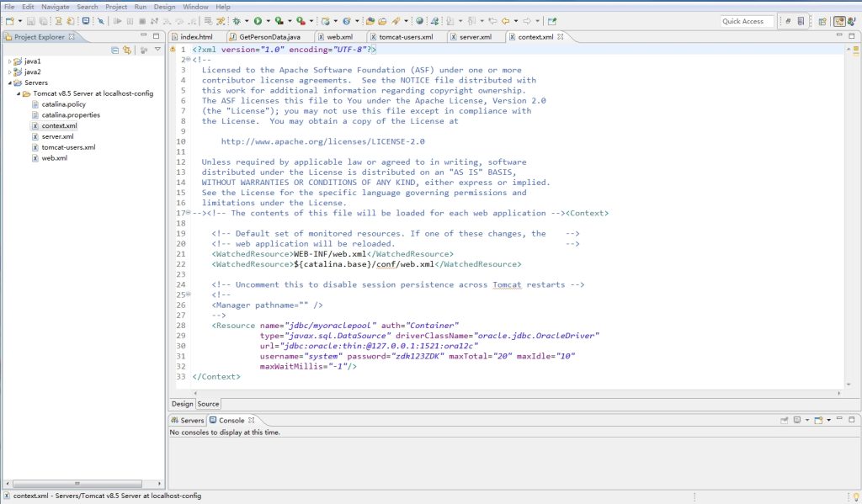Click the Debug toolbar icon
Screen dimensions: 862x504
(236, 21)
